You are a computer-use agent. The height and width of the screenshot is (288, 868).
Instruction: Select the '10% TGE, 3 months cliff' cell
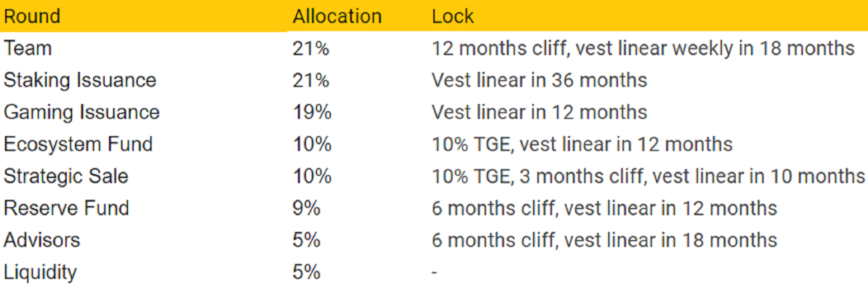click(648, 176)
